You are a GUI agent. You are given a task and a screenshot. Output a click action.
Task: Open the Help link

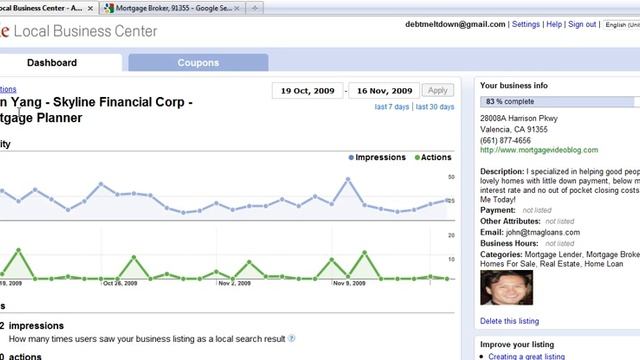tap(554, 24)
